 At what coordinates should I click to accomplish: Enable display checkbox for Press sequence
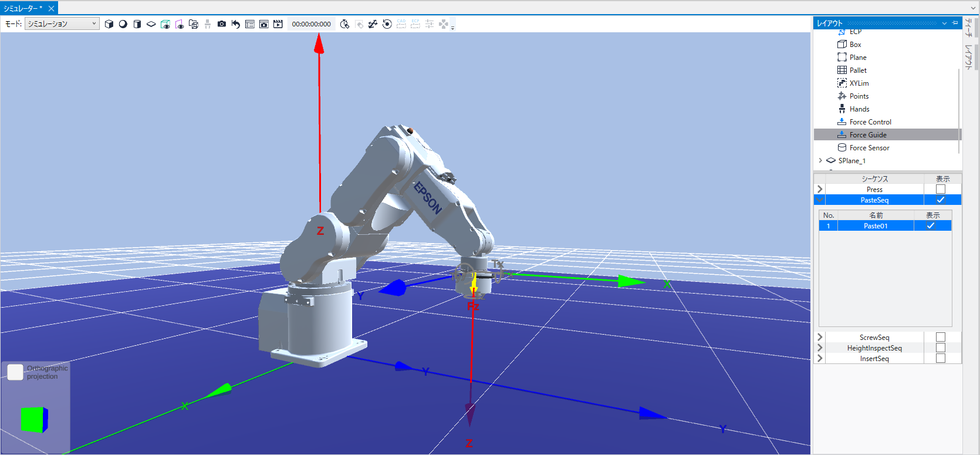pos(941,190)
